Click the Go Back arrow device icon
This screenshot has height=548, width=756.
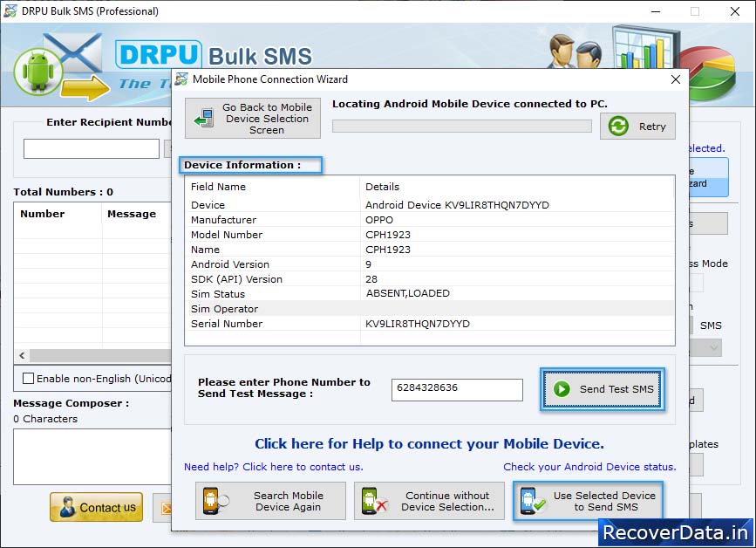coord(204,118)
